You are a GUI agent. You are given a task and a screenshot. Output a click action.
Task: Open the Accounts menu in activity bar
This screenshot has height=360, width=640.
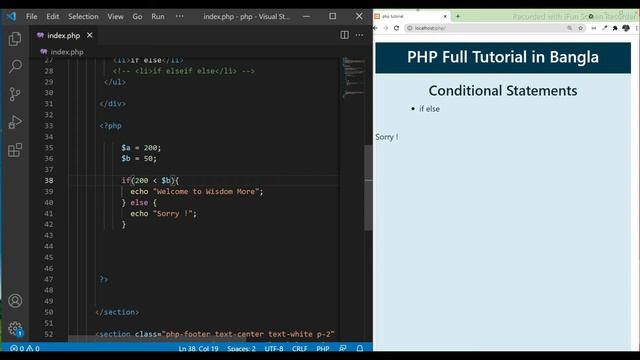pyautogui.click(x=15, y=301)
